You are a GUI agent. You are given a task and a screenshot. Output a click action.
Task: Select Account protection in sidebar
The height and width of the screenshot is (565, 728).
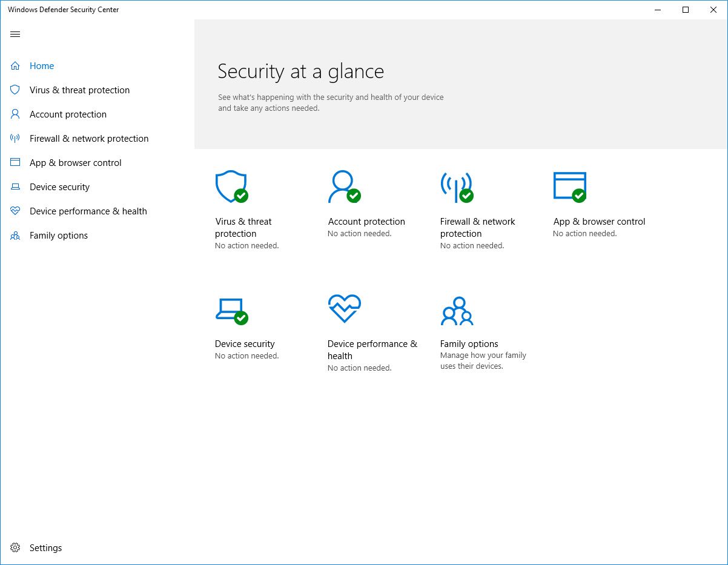click(x=68, y=114)
